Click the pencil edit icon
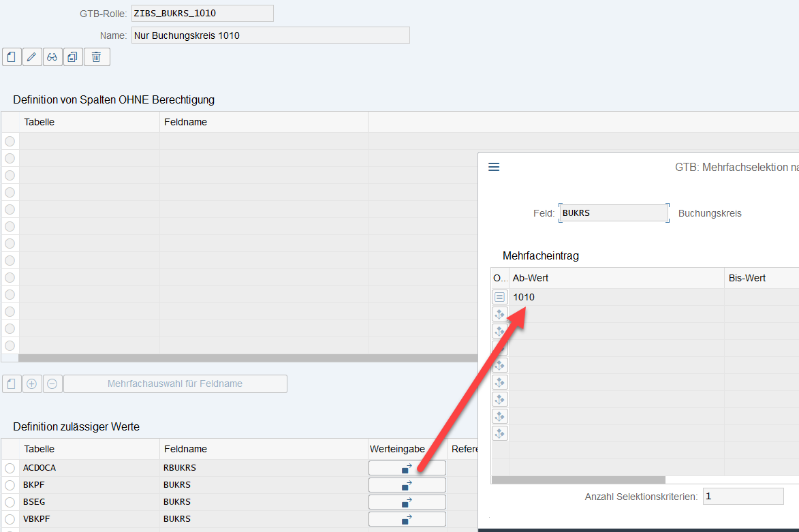799x532 pixels. [x=32, y=57]
